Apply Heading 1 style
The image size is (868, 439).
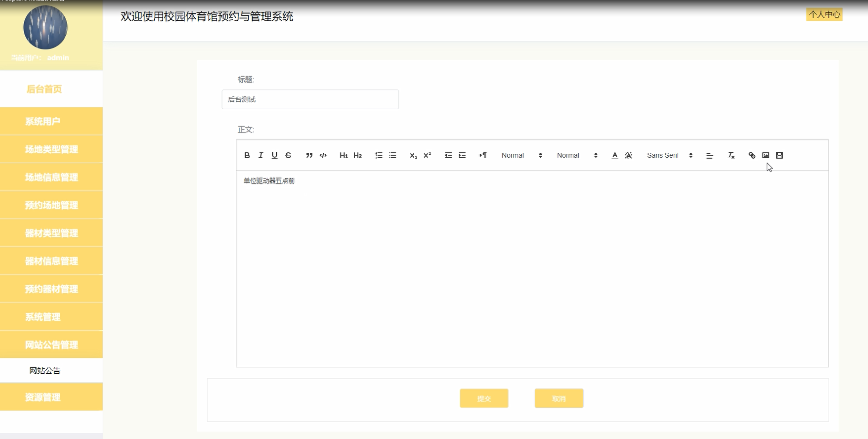pyautogui.click(x=344, y=155)
